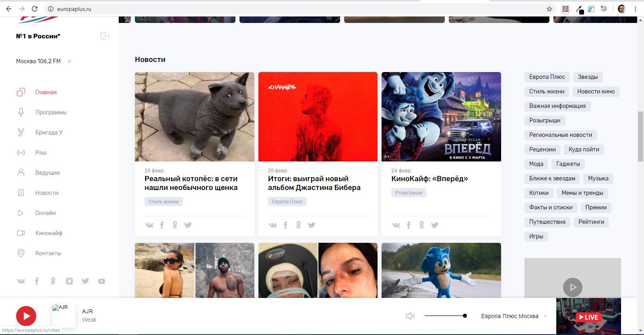Open article 'Реальный котопёс: в сети нашли необычного щенка'
The width and height of the screenshot is (644, 335).
point(191,183)
